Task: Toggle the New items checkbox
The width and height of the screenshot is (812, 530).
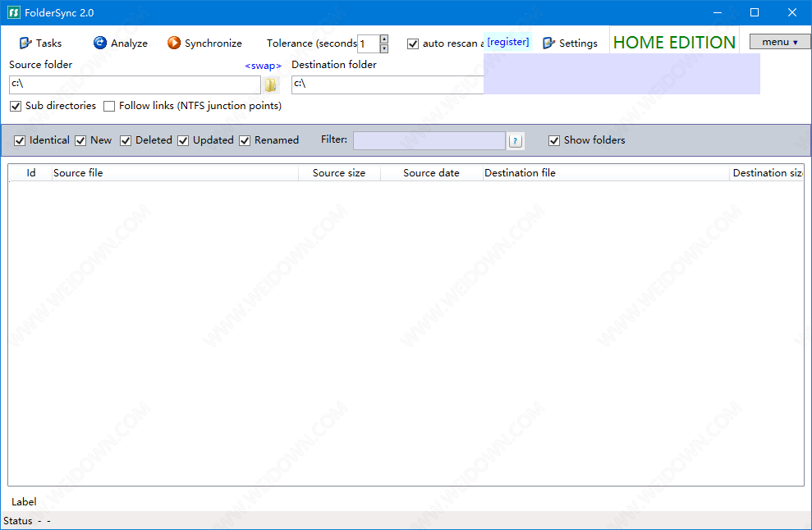Action: (80, 140)
